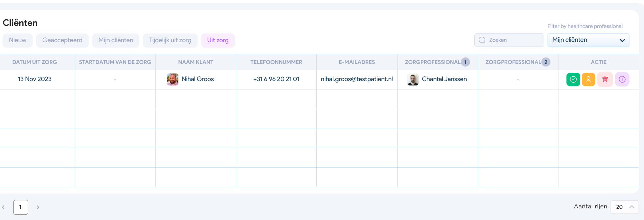Viewport: 644px width, 220px height.
Task: Select the Uit zorg tab
Action: click(218, 40)
